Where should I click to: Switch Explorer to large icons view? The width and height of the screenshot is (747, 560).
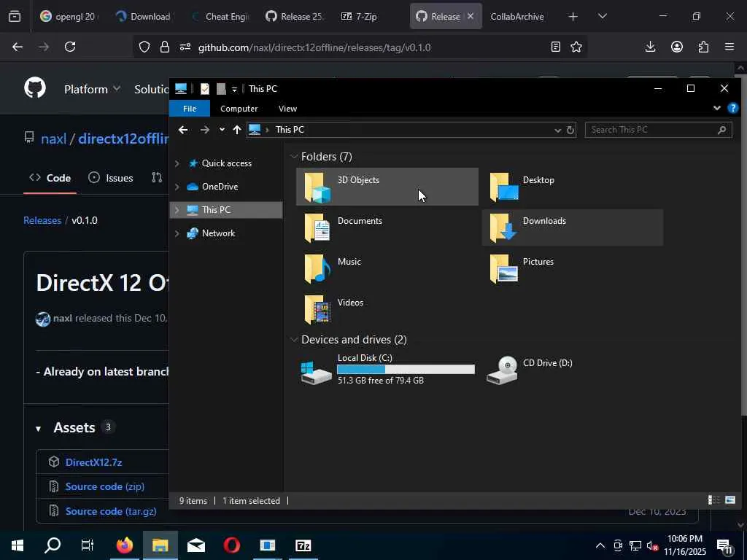[x=729, y=500]
